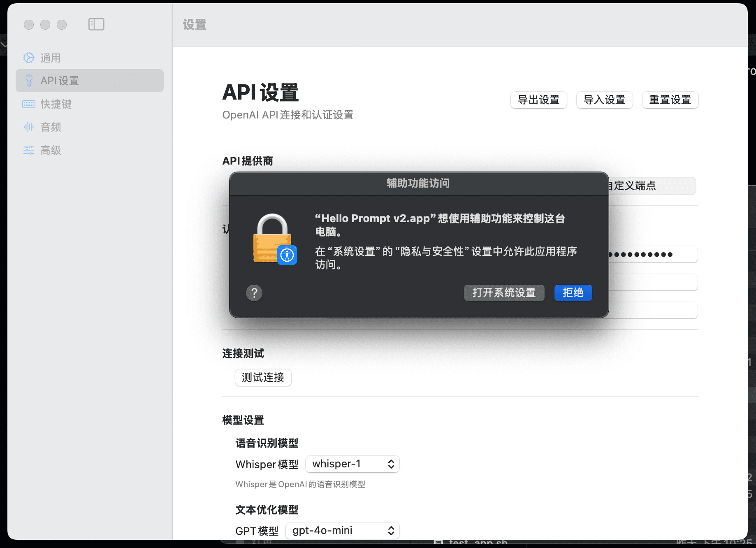
Task: Click the 重置设置 button
Action: pyautogui.click(x=670, y=100)
